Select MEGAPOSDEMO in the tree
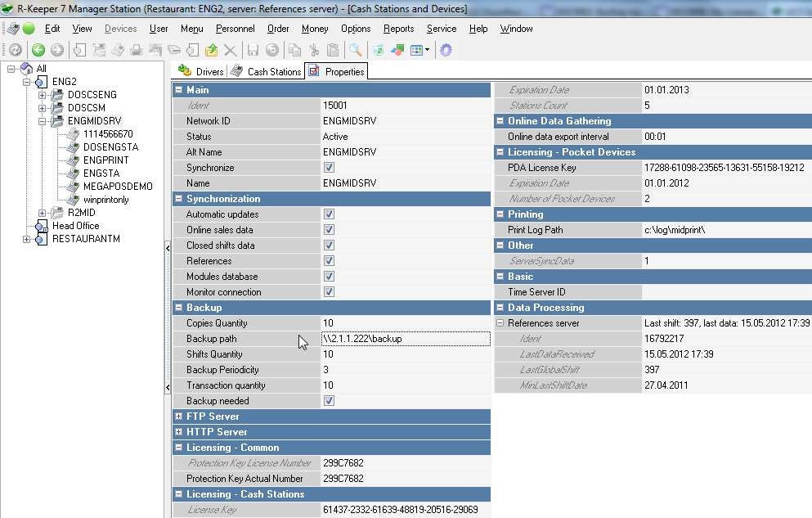The image size is (812, 518). 117,187
